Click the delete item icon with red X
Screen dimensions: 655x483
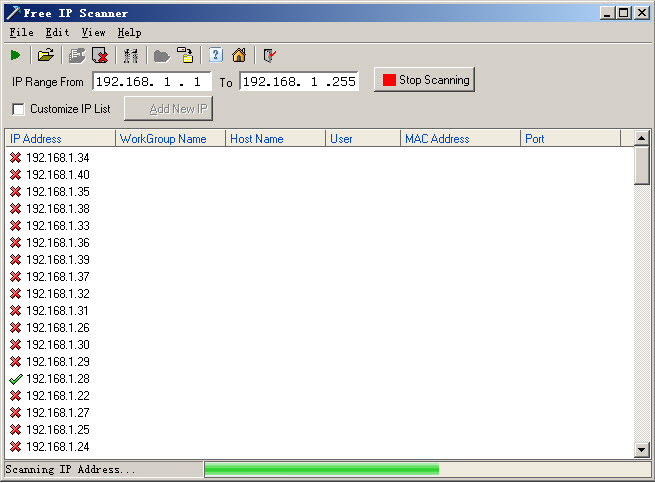click(x=99, y=55)
